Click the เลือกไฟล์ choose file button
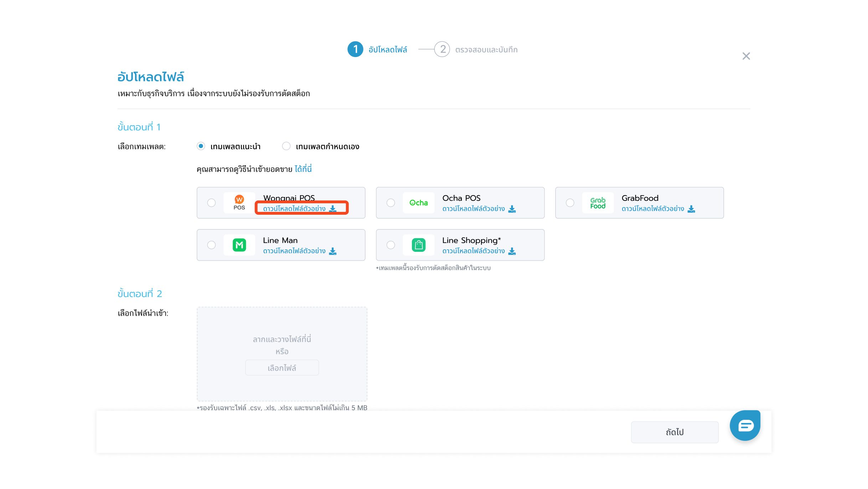Image resolution: width=868 pixels, height=489 pixels. (x=282, y=368)
